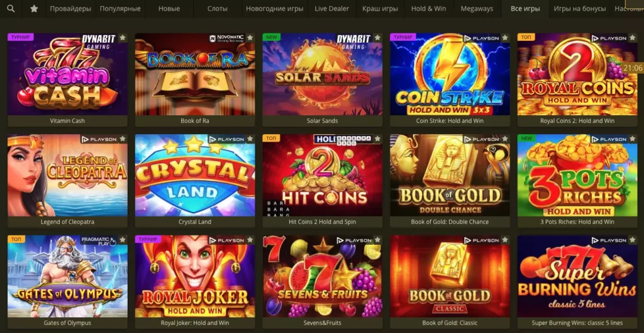Image resolution: width=644 pixels, height=333 pixels.
Task: Click the favorite star on Book of Gold: Classic
Action: 505,240
